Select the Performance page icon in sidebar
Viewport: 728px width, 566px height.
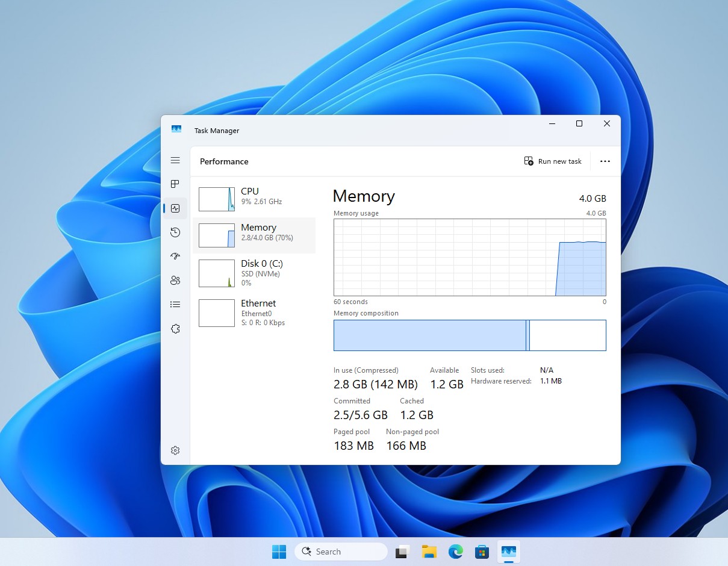point(175,208)
